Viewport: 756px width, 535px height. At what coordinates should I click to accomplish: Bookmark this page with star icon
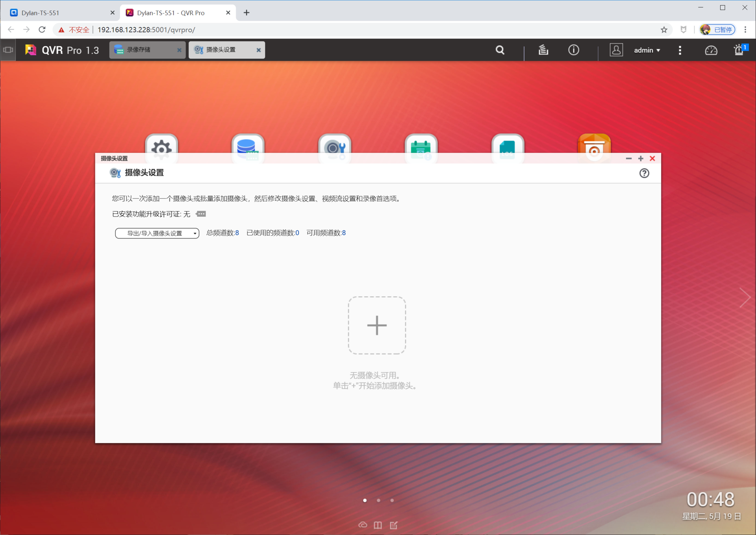coord(664,30)
